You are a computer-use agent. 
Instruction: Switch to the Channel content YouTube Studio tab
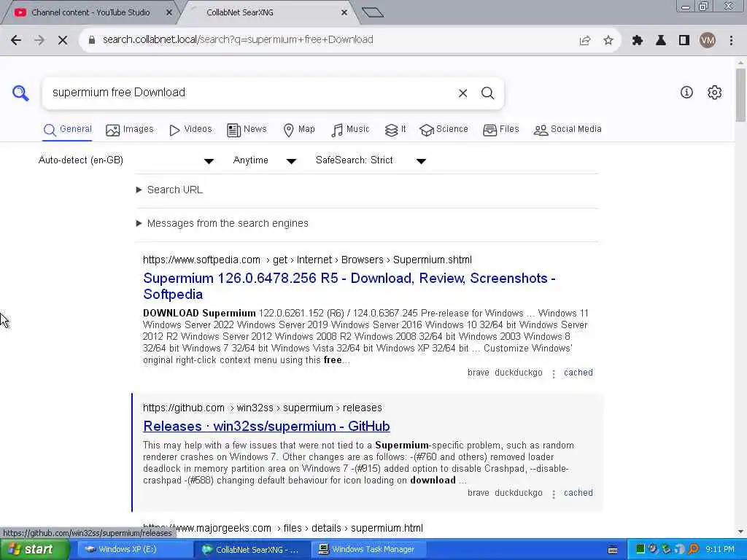[90, 12]
